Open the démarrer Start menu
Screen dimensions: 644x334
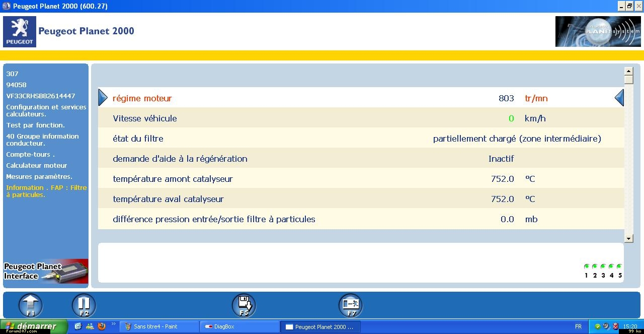(34, 326)
